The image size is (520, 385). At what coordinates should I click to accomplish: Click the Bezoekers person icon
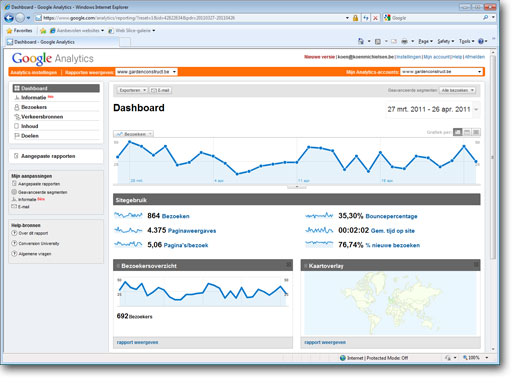(x=16, y=107)
